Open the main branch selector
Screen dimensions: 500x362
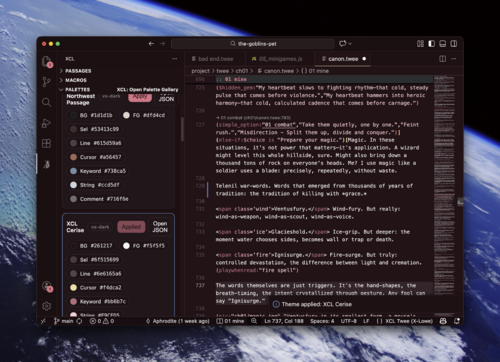[64, 321]
